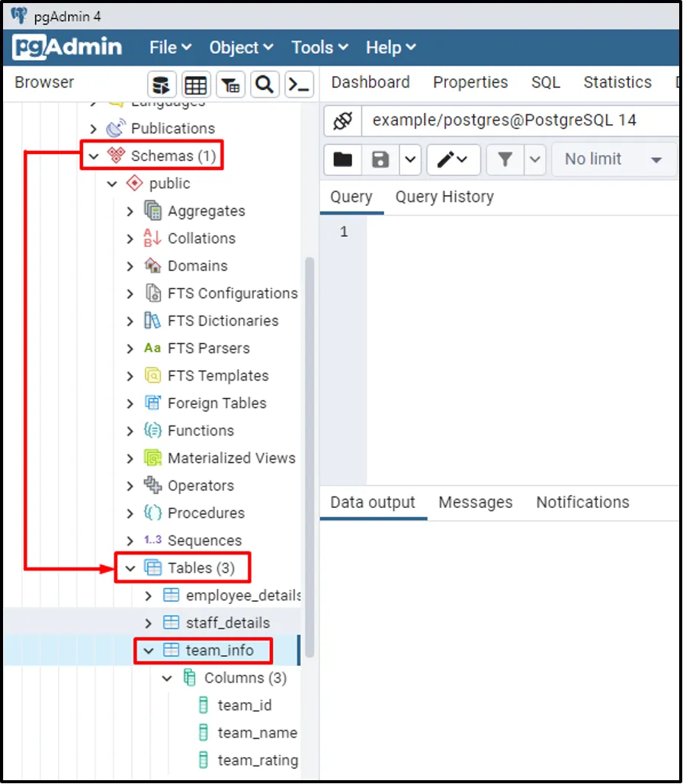This screenshot has height=784, width=683.
Task: Click the FTS Dictionaries books icon
Action: (152, 320)
